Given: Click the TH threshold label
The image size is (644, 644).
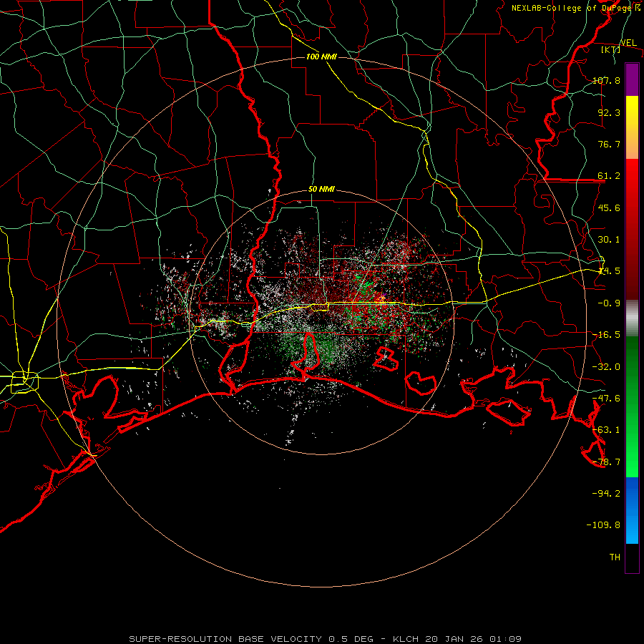Looking at the screenshot, I should coord(615,557).
